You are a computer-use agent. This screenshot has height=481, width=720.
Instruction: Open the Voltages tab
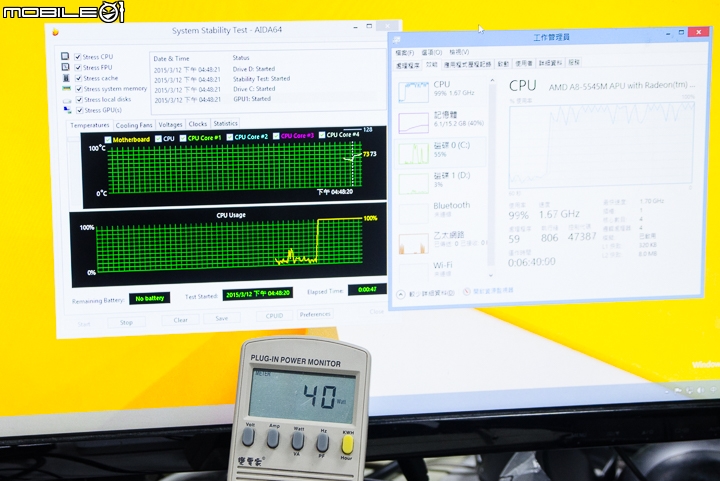coord(170,124)
